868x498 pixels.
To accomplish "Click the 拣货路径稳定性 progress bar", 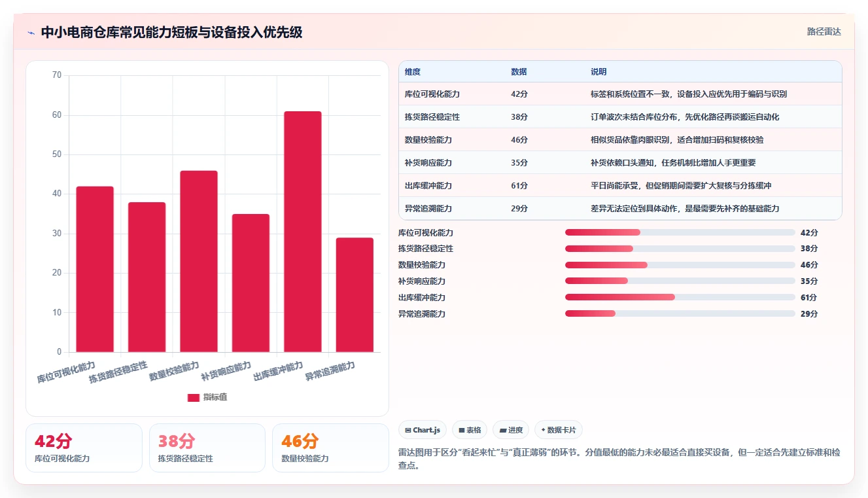I will tap(680, 249).
